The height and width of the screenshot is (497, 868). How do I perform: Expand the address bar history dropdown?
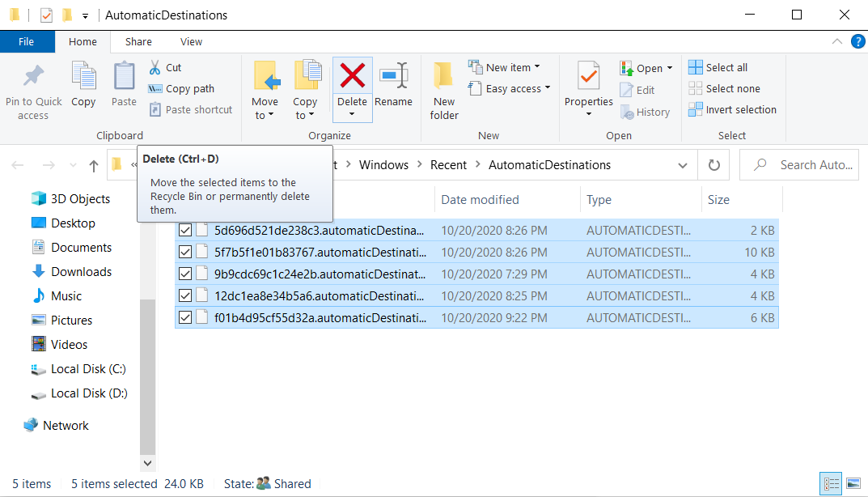point(683,165)
